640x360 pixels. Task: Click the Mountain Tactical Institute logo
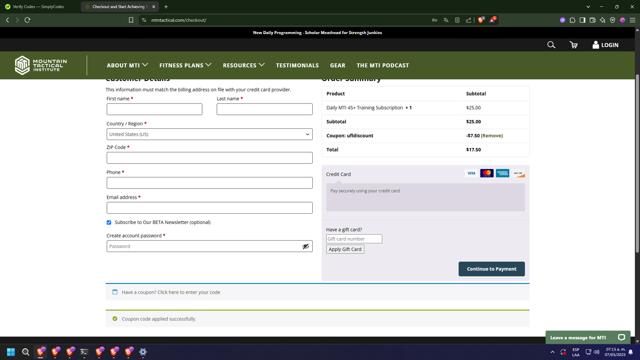[41, 65]
